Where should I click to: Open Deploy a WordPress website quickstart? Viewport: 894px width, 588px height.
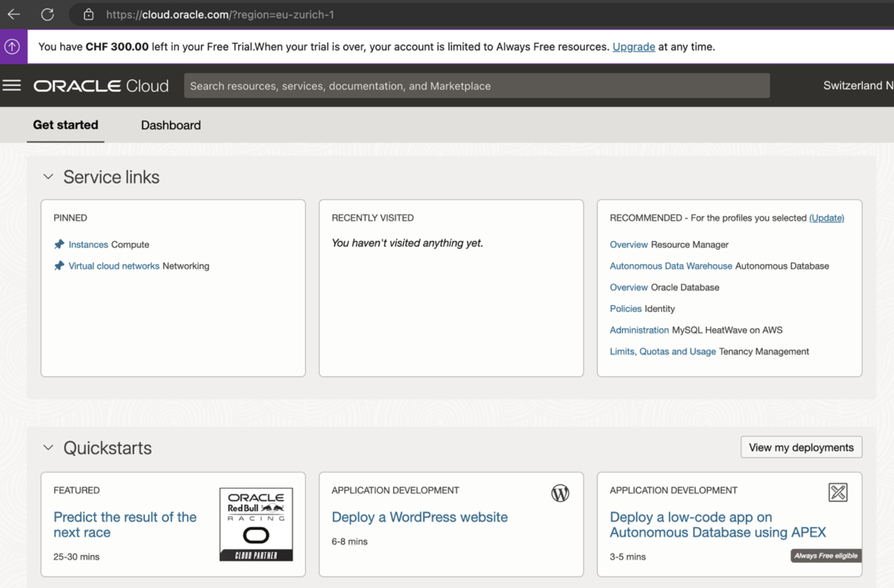tap(419, 517)
